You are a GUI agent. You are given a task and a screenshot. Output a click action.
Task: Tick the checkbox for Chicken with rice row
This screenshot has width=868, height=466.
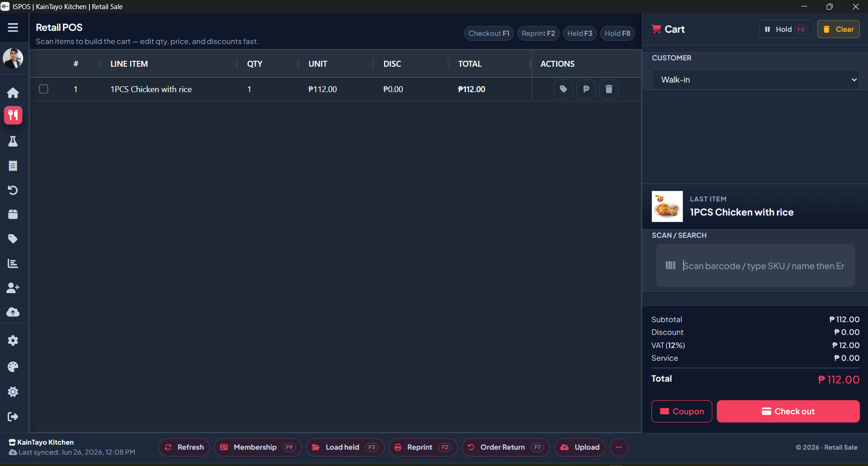pos(44,89)
